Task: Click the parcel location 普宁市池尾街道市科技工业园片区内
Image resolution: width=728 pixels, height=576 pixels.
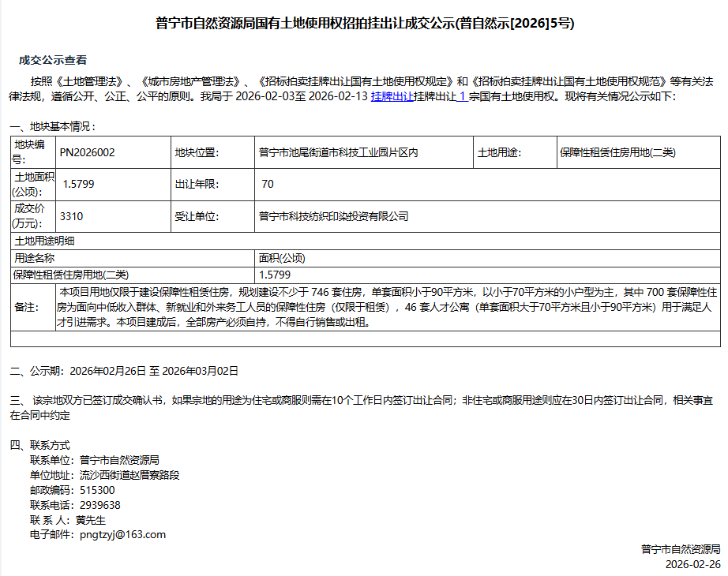Action: [x=339, y=152]
